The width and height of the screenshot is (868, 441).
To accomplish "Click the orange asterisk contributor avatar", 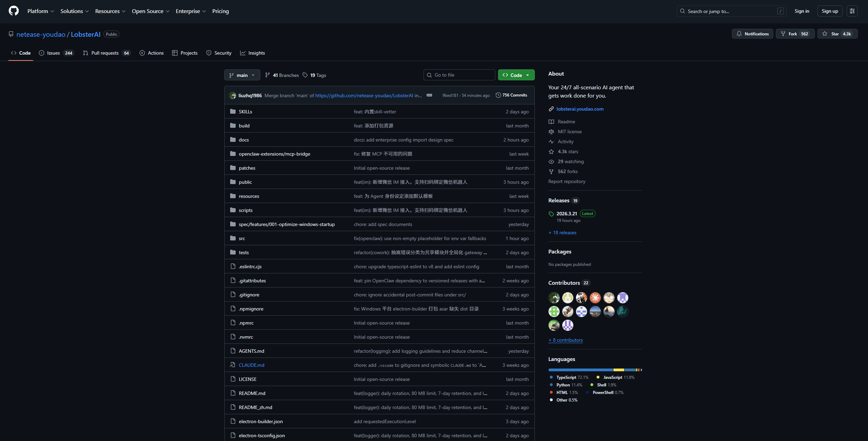I will pyautogui.click(x=595, y=297).
